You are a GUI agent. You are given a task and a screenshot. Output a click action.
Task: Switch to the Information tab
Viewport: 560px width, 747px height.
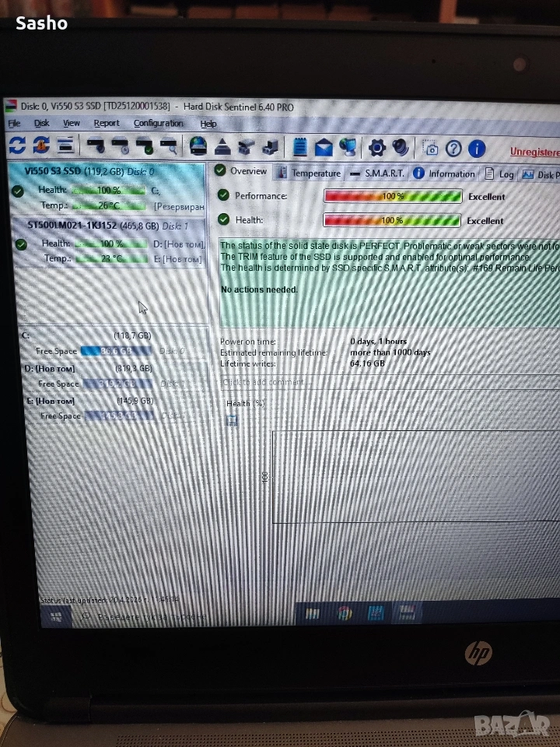[x=444, y=174]
